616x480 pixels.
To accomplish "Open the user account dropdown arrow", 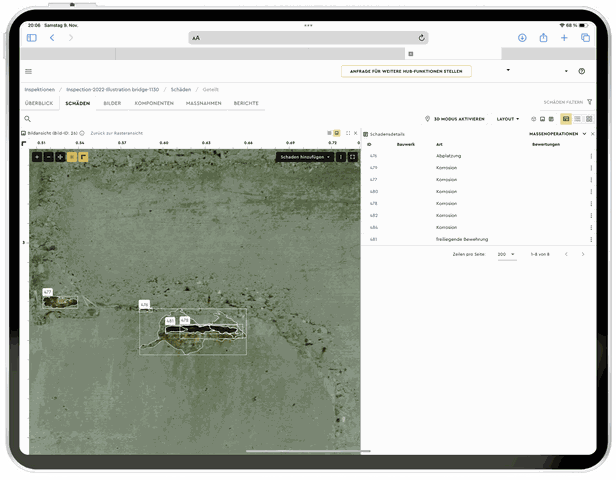I will 566,71.
